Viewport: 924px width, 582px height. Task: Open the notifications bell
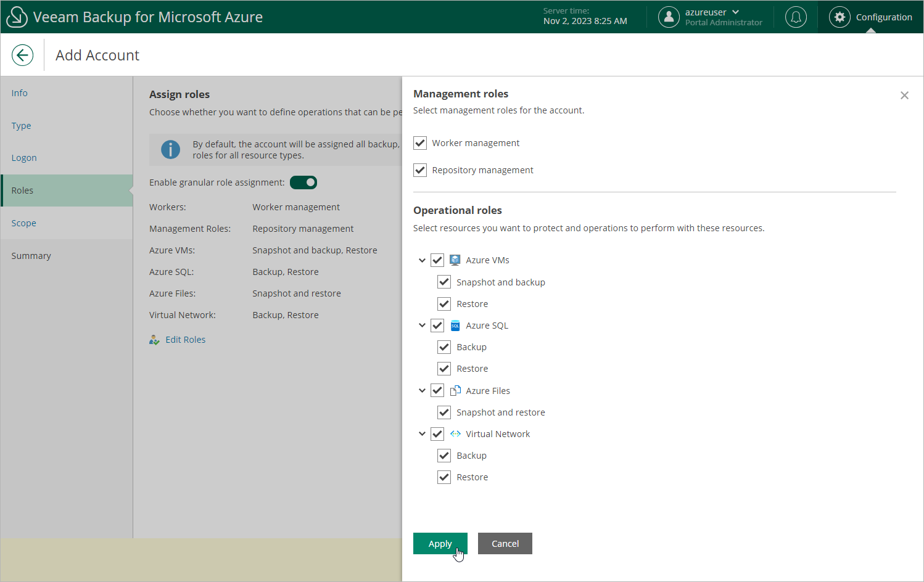tap(796, 17)
